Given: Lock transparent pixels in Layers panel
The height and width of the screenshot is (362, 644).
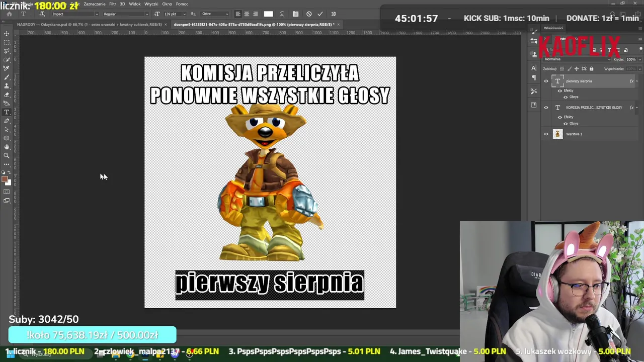Looking at the screenshot, I should point(562,69).
